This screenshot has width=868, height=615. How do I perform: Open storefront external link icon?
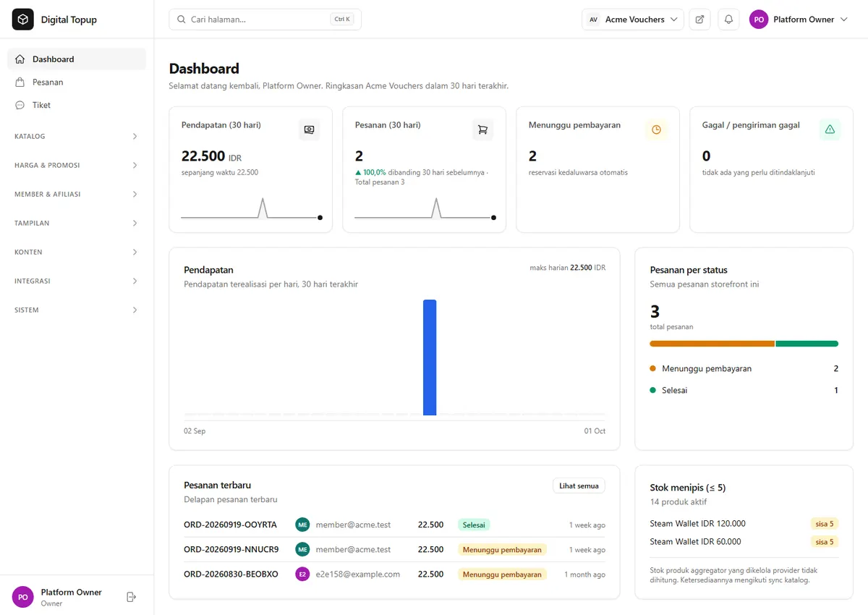click(699, 20)
